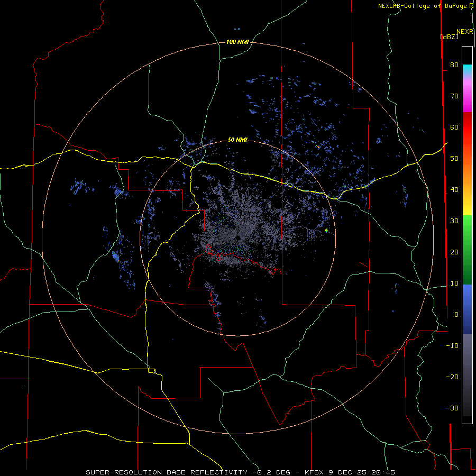Click the bright yellow echo east of radar
This screenshot has height=476, width=476.
(x=326, y=231)
